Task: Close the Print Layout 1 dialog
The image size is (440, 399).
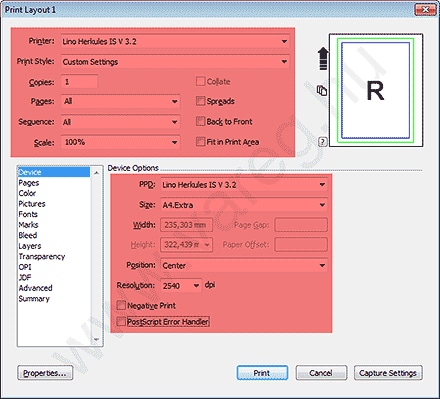Action: [425, 10]
